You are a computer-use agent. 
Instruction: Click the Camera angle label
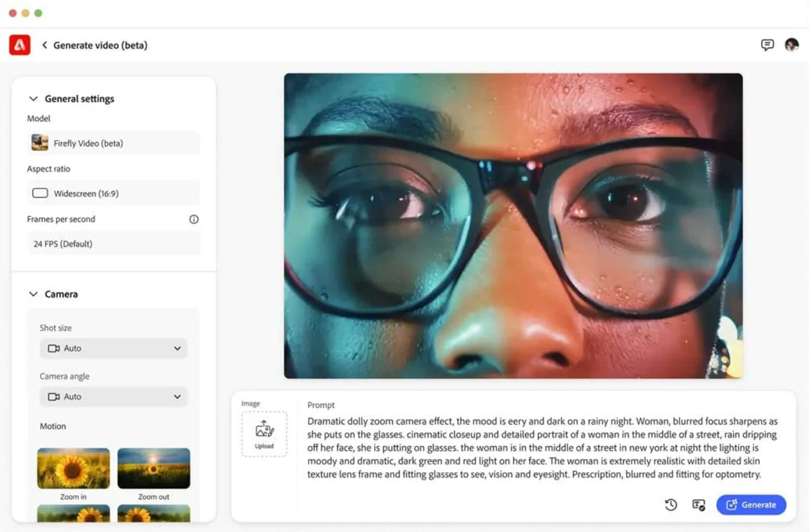pos(64,377)
